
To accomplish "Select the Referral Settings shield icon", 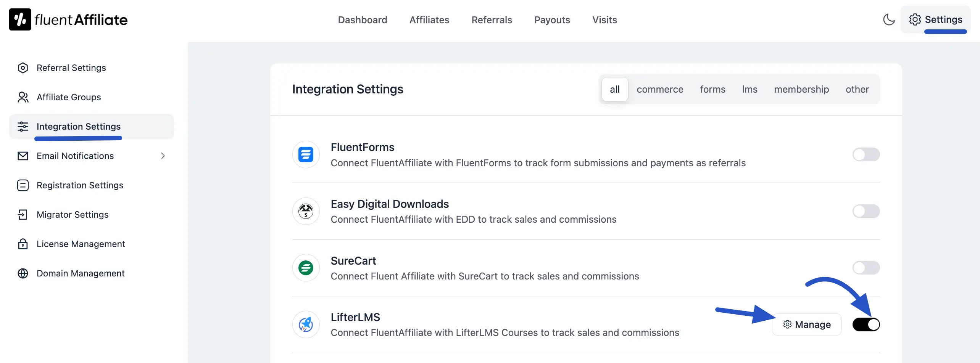I will coord(23,67).
